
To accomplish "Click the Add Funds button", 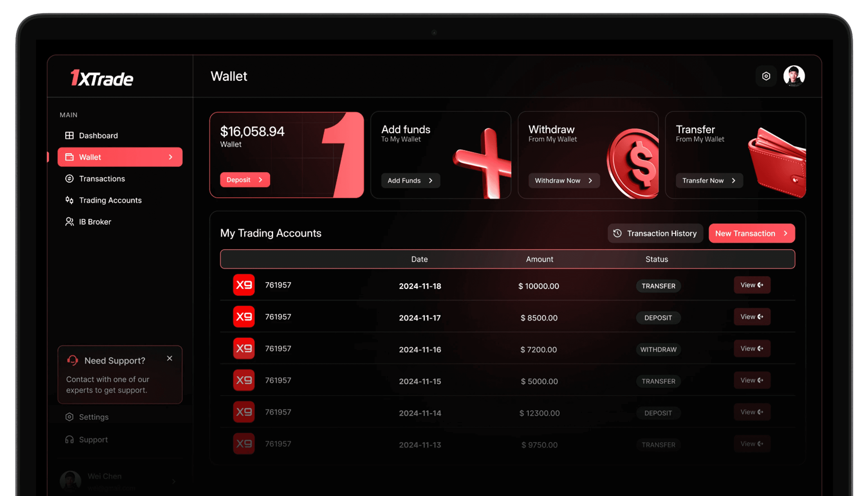I will coord(410,181).
